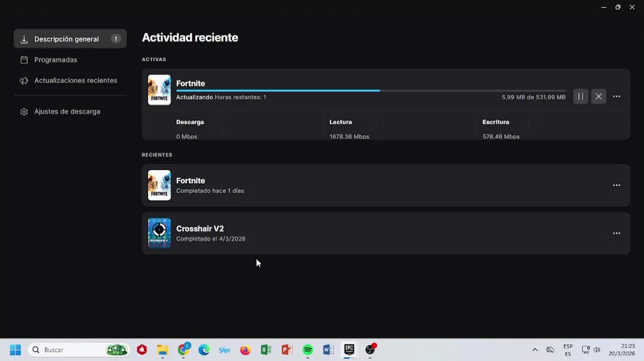Open PowerPoint from the taskbar

pos(287,349)
